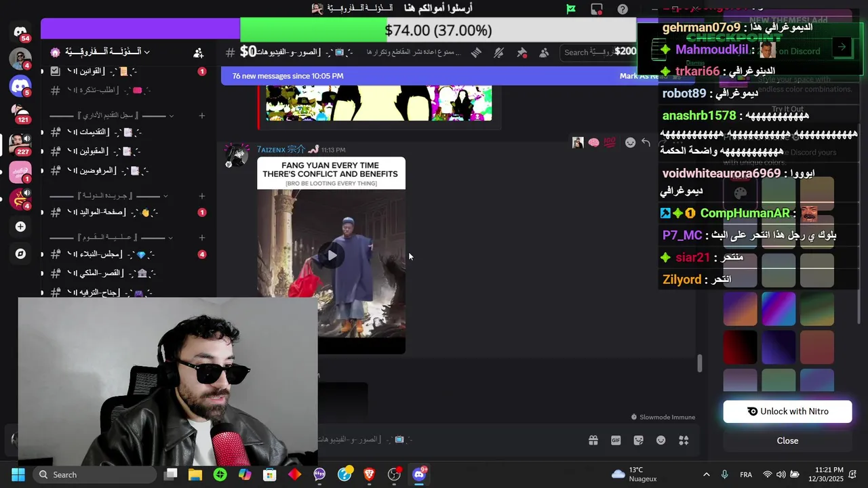Create channel in جريدة الدولة category

[x=201, y=196]
